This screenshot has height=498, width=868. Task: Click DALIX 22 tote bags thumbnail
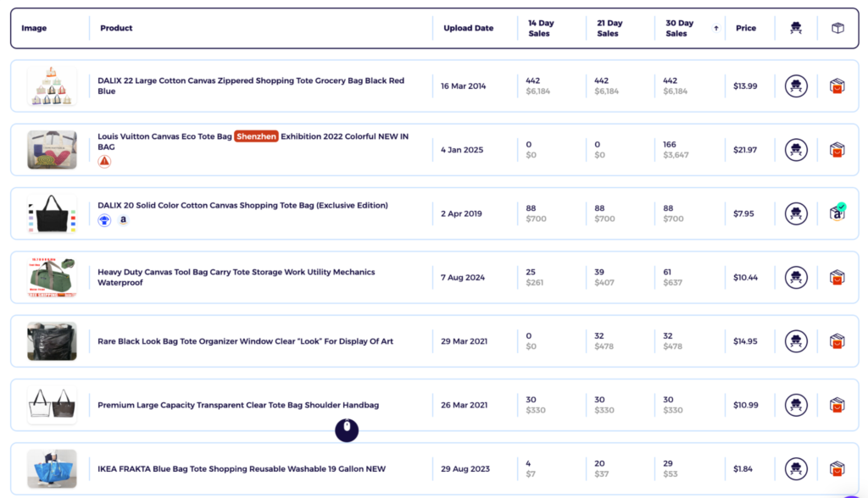pyautogui.click(x=52, y=86)
